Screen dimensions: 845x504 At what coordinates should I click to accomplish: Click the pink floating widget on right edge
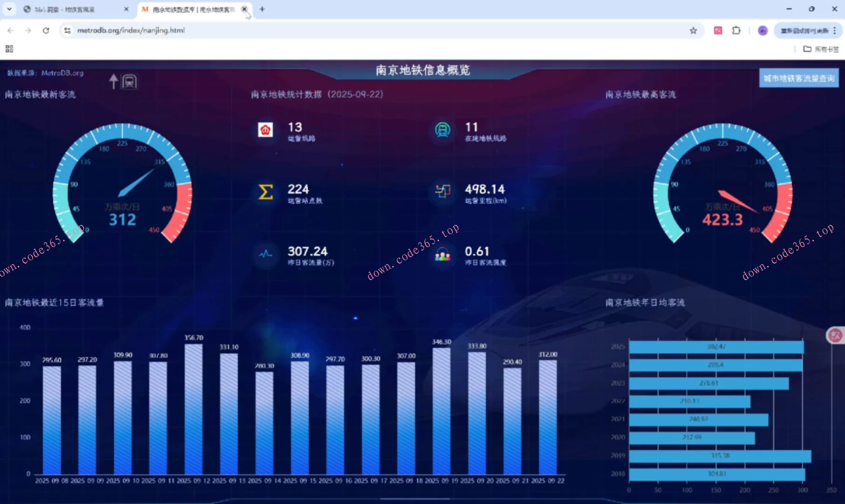[835, 336]
